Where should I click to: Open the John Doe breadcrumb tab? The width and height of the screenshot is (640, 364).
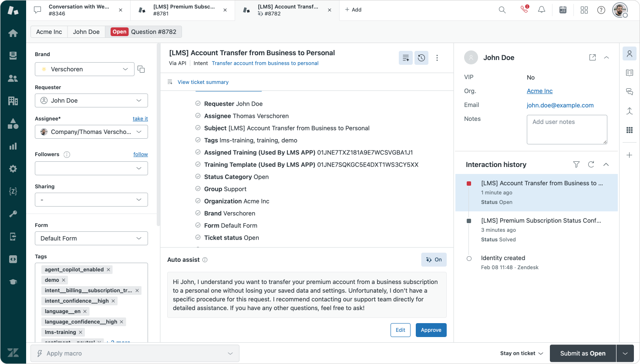(x=86, y=32)
